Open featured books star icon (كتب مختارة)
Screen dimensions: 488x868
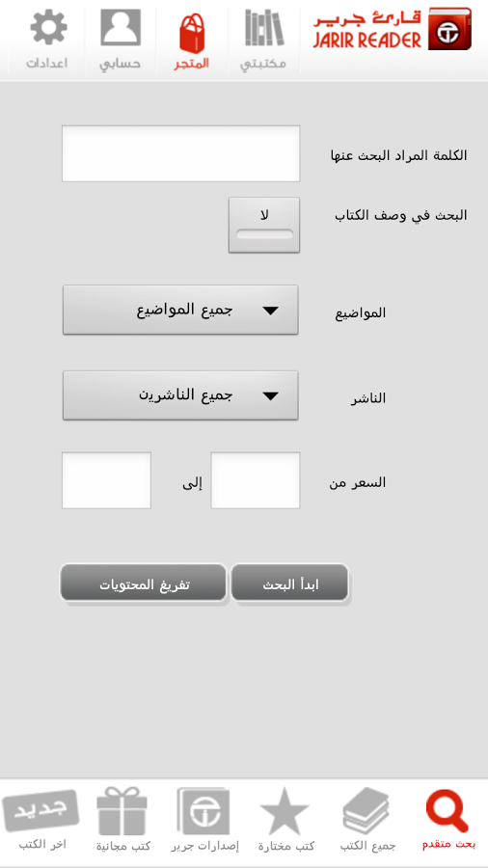point(285,812)
